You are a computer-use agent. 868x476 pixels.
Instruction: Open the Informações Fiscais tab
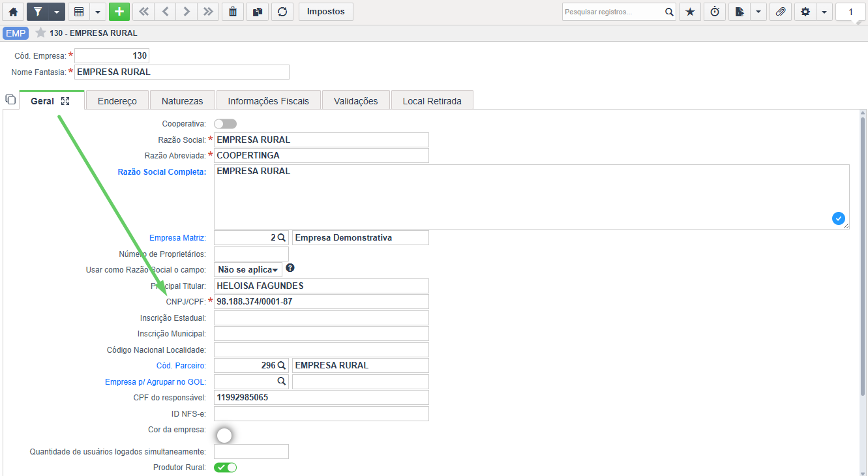pos(268,100)
